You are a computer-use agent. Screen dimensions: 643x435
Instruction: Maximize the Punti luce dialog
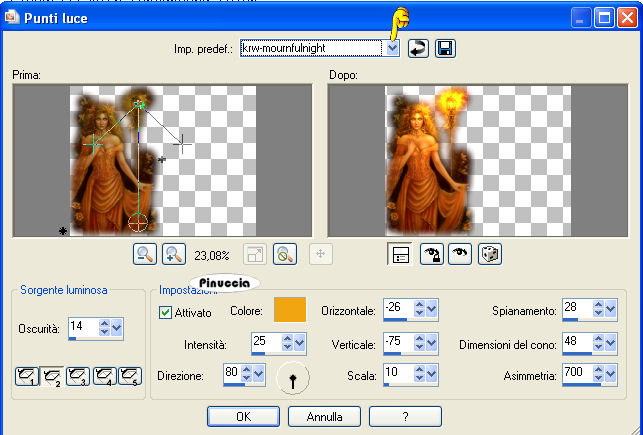point(604,18)
